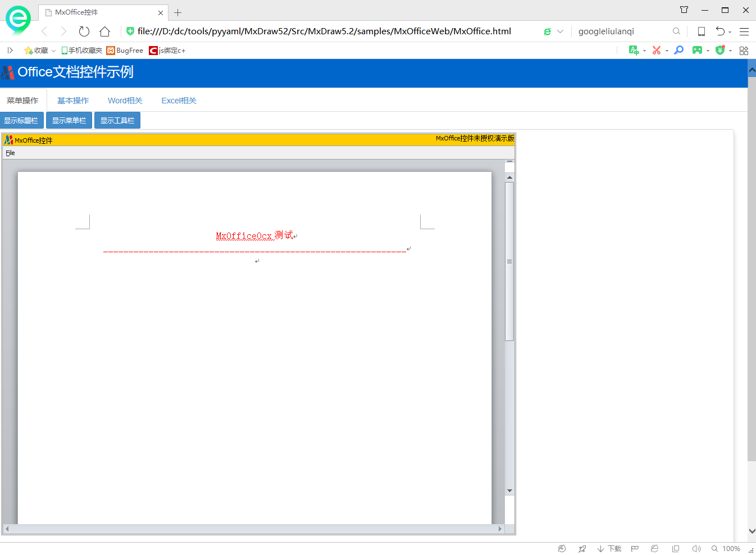Expand the yen shield dropdown arrow

pos(730,51)
